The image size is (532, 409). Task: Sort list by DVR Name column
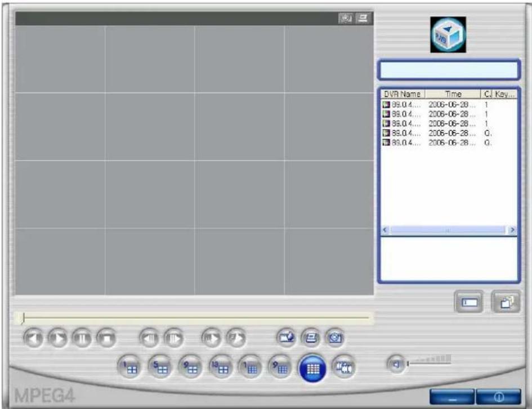point(403,94)
